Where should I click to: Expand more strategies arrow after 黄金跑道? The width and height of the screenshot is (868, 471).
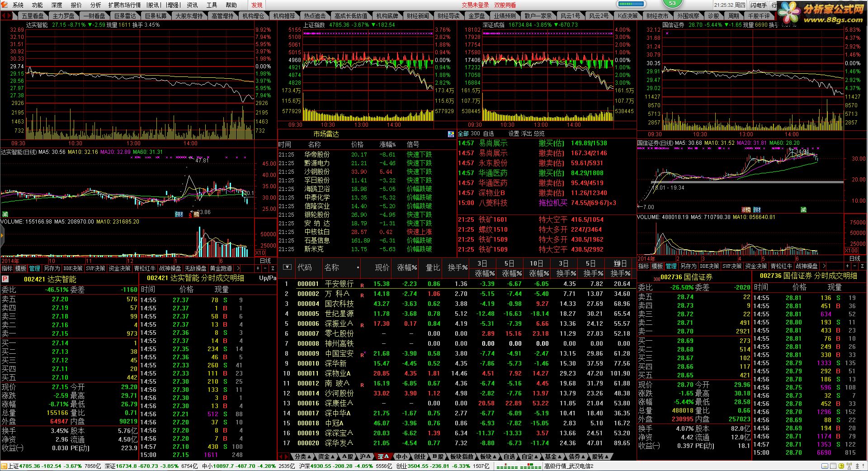pyautogui.click(x=238, y=268)
